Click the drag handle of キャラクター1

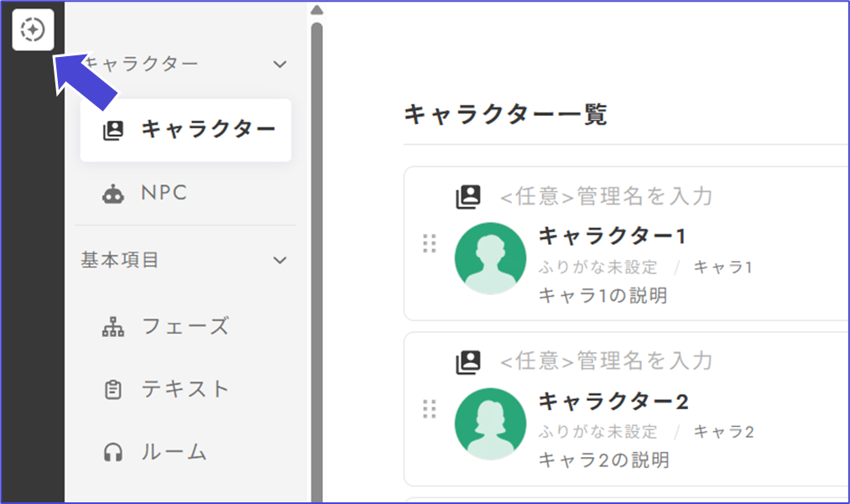430,243
